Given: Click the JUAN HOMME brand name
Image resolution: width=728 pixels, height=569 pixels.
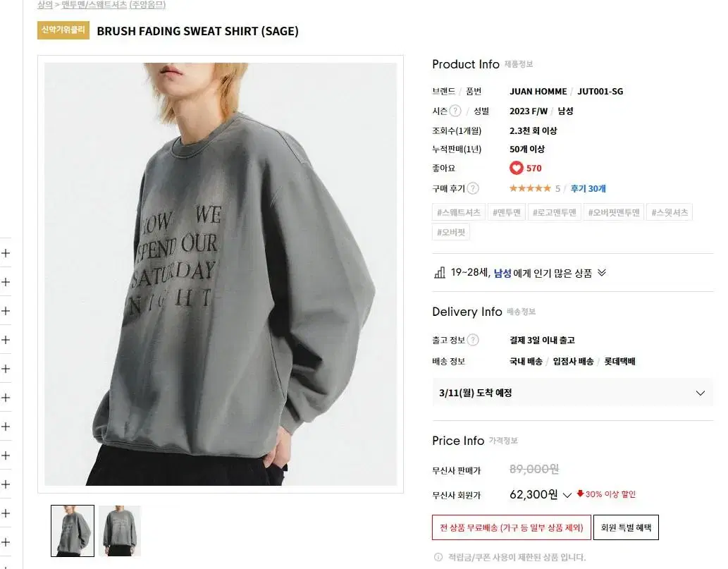Looking at the screenshot, I should tap(538, 92).
